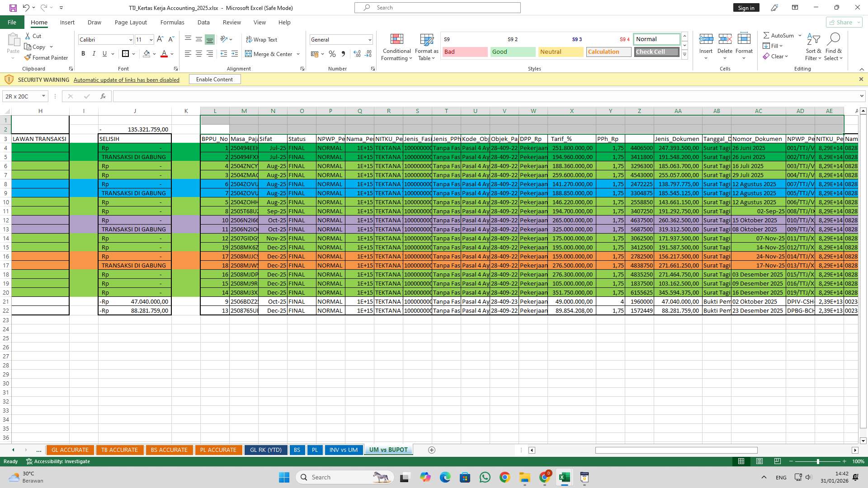This screenshot has width=868, height=488.
Task: Switch to the Formulas ribbon tab
Action: point(172,22)
